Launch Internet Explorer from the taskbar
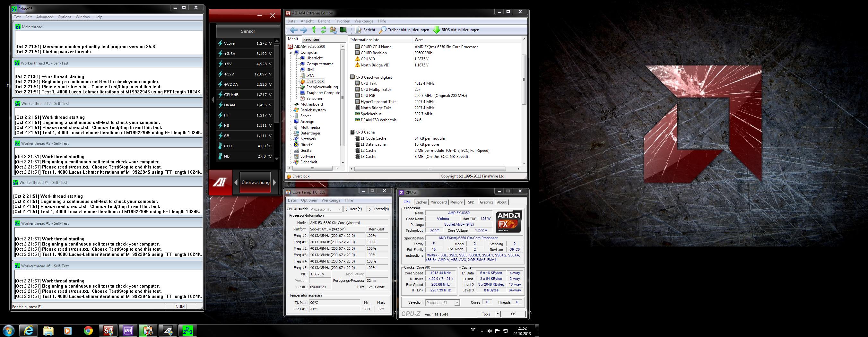 [28, 331]
